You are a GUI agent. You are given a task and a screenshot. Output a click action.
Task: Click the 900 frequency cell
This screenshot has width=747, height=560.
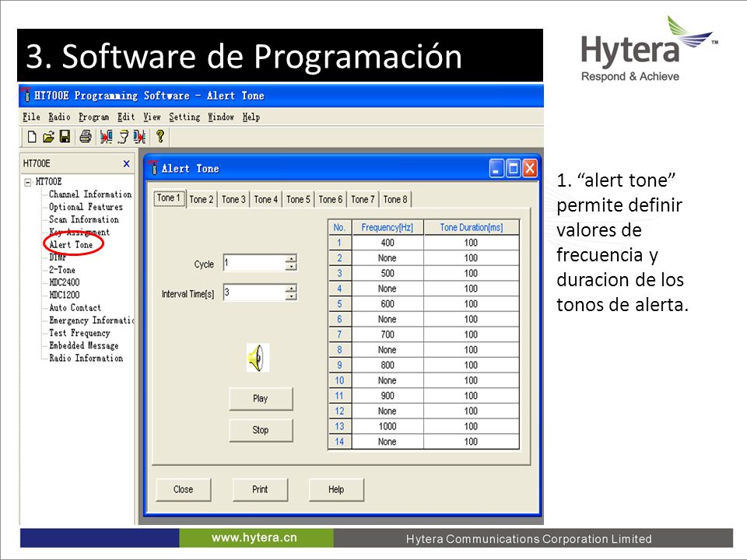[x=388, y=396]
